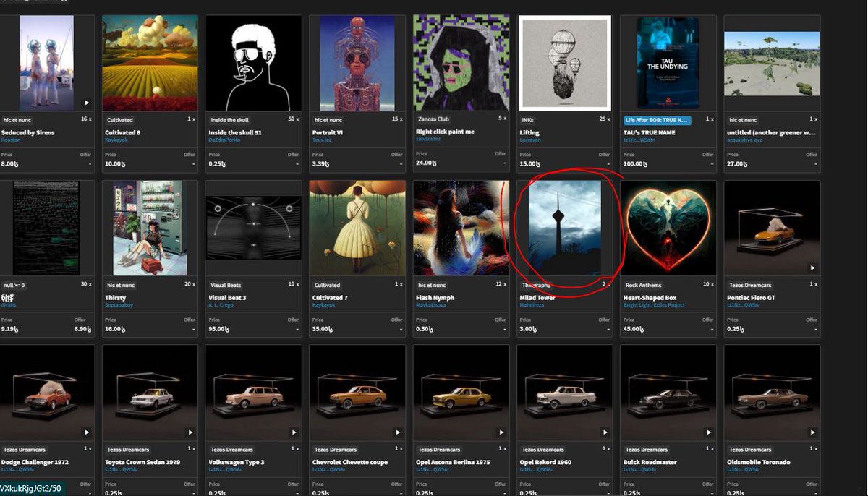Screen dimensions: 868x496
Task: Open artist Roustan profile link
Action: pyautogui.click(x=12, y=139)
